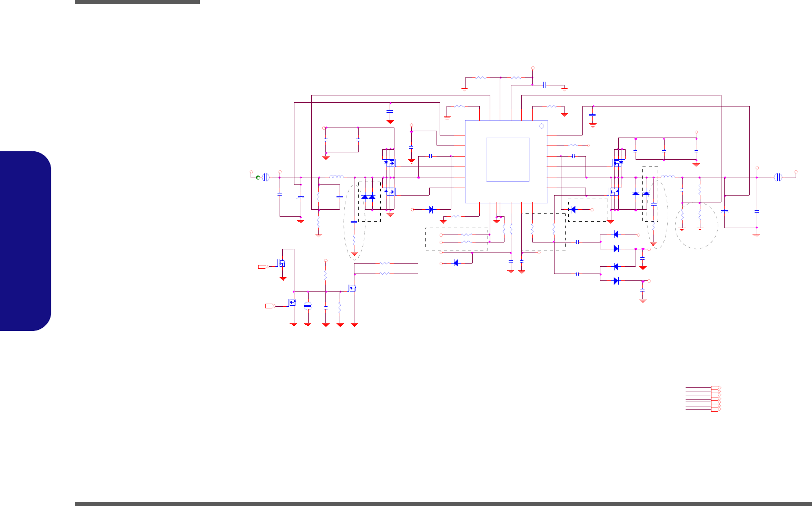812x506 pixels.
Task: Select the inner pad rectangle of the central IC
Action: [508, 160]
